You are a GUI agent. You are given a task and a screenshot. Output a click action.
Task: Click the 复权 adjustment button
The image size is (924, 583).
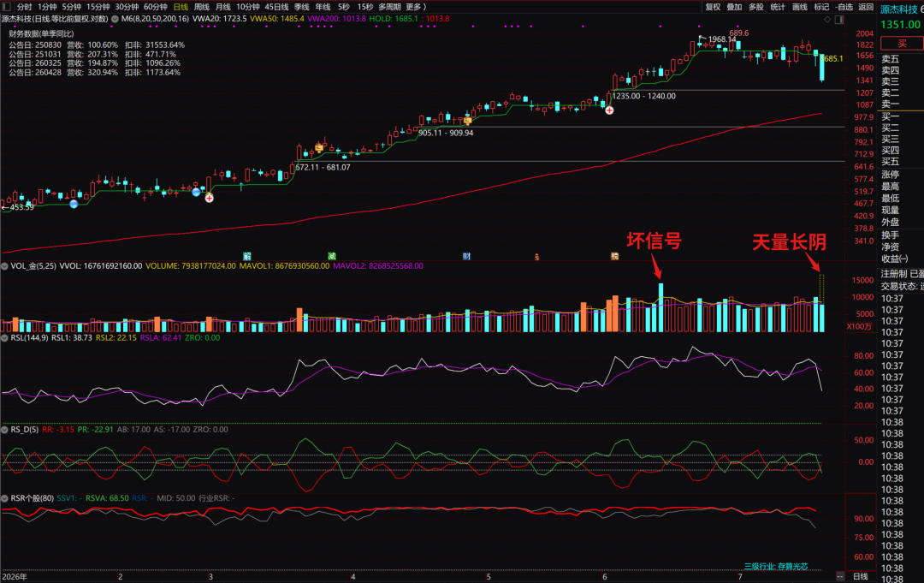click(713, 7)
